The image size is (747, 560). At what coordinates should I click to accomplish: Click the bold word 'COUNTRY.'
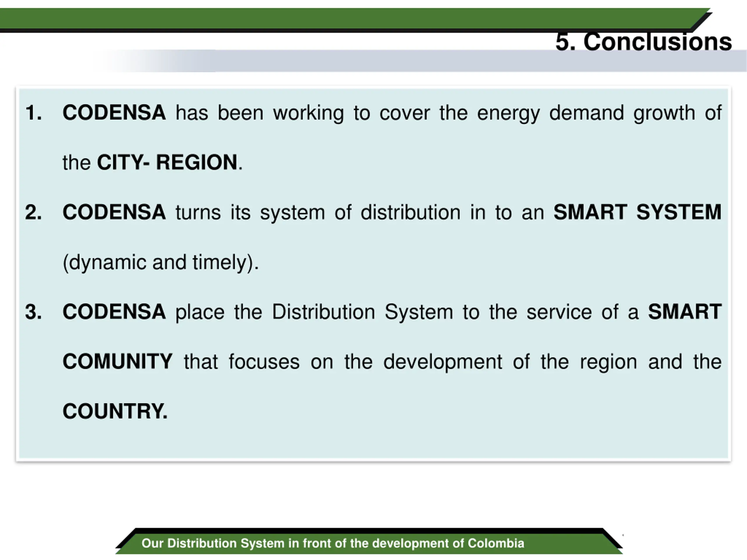point(115,411)
